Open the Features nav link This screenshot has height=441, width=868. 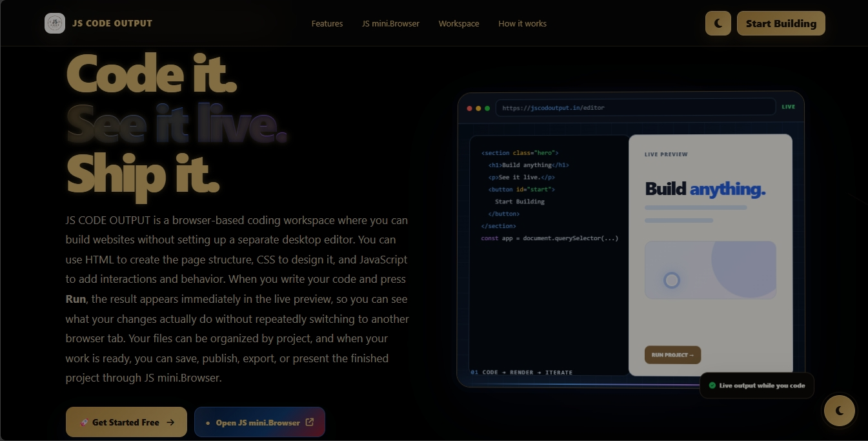pyautogui.click(x=327, y=23)
